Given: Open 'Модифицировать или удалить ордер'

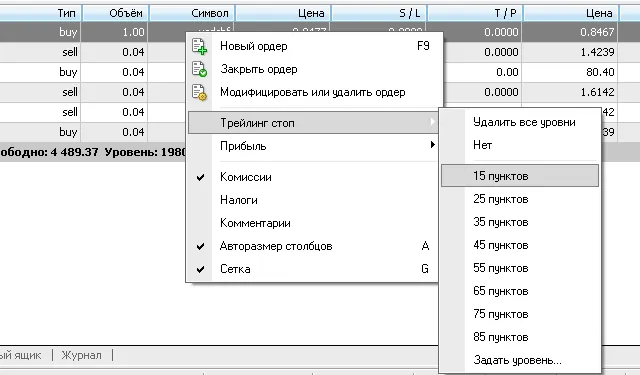Looking at the screenshot, I should 314,92.
